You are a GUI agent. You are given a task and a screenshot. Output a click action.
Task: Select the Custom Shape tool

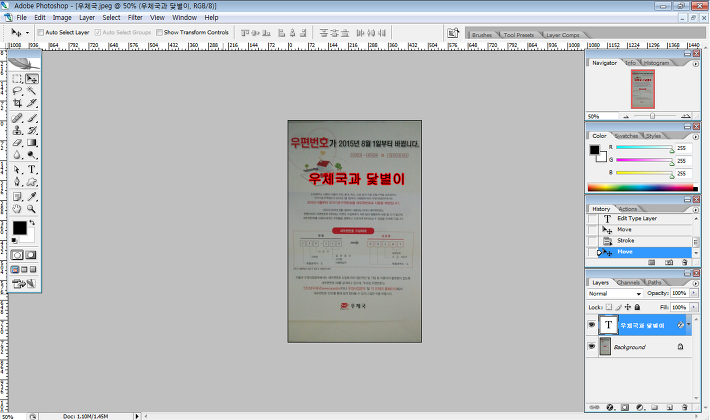pos(32,182)
